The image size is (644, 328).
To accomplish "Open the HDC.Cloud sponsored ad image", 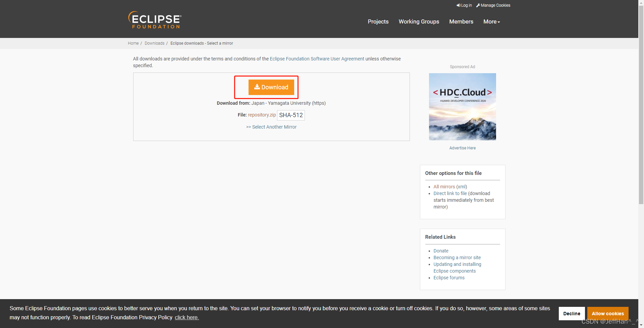I will click(x=463, y=107).
